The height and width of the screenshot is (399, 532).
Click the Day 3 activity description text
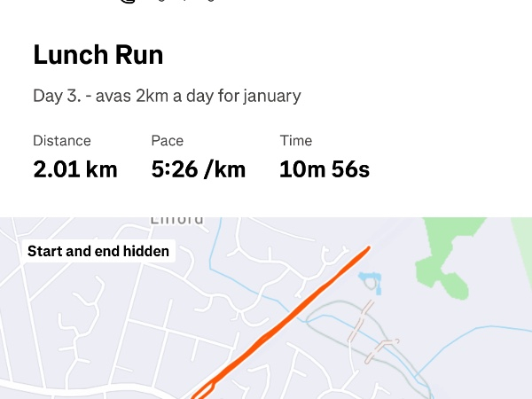167,96
